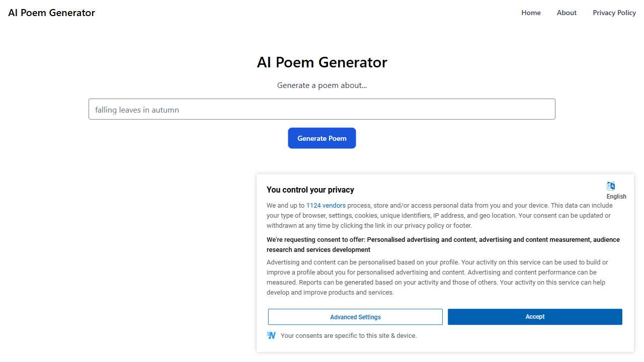Viewport: 644px width, 362px height.
Task: Select the English language indicator
Action: point(616,197)
